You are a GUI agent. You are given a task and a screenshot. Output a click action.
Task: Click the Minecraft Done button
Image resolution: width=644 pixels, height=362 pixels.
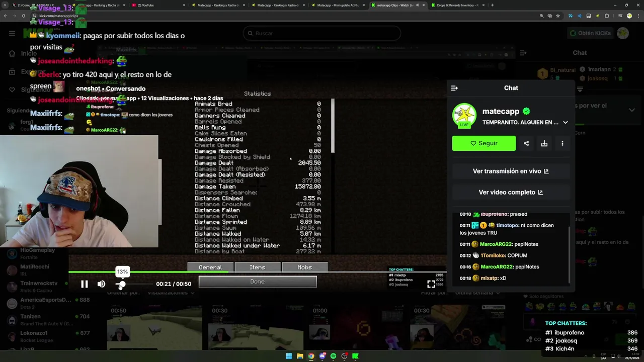point(258,282)
